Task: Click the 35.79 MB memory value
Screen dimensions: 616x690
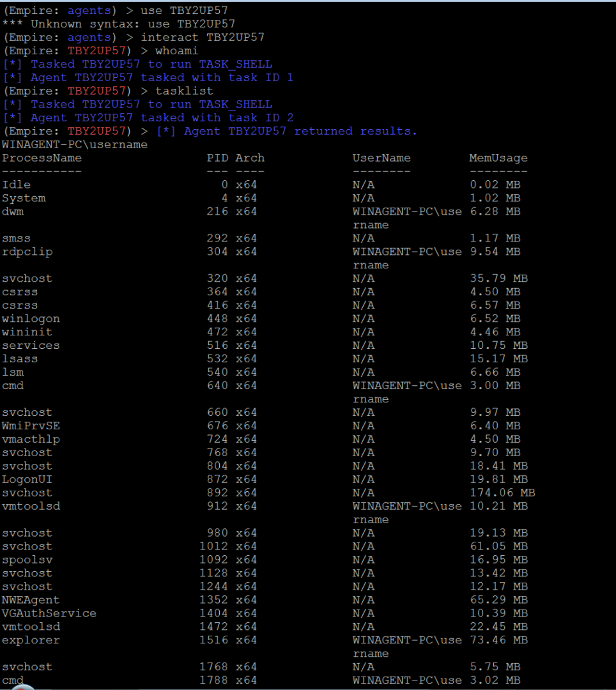Action: [x=498, y=279]
